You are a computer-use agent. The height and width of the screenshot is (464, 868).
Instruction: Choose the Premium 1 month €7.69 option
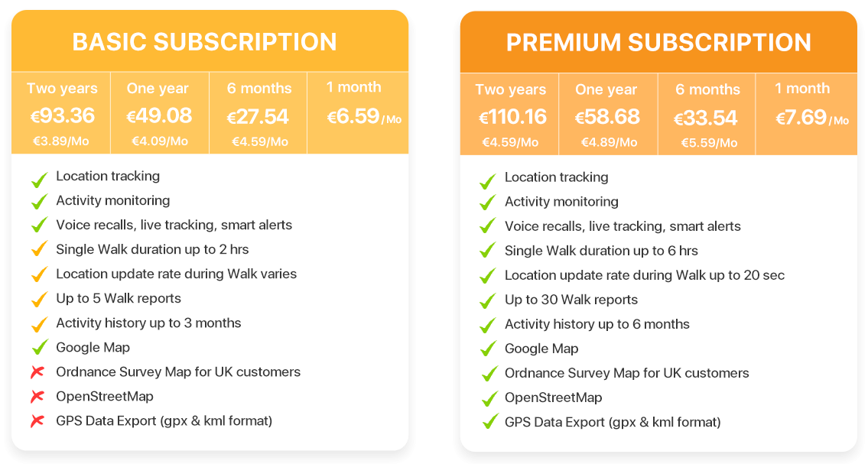(x=806, y=114)
